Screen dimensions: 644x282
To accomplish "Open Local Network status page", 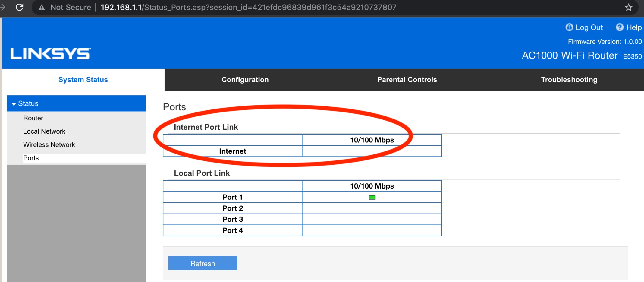I will [x=44, y=131].
